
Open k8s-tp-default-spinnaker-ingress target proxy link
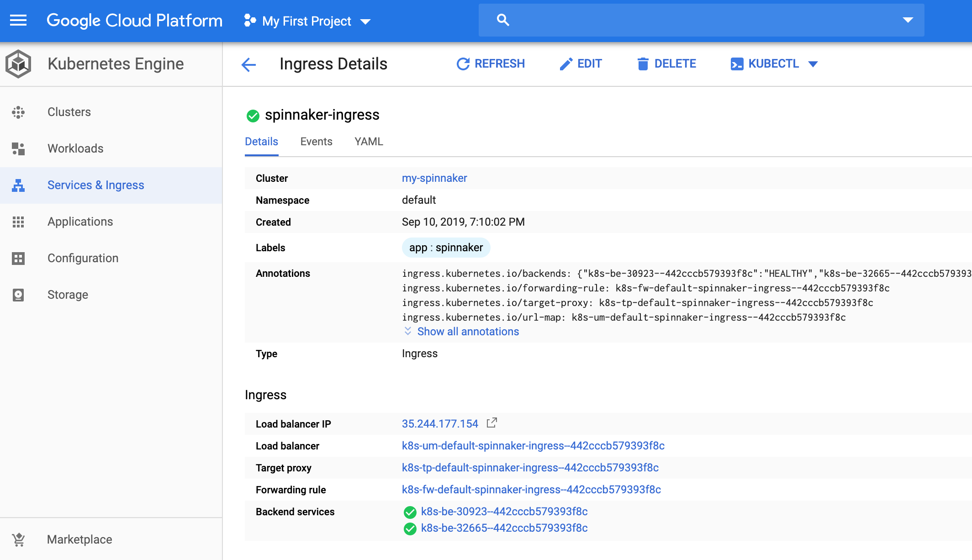click(x=530, y=468)
